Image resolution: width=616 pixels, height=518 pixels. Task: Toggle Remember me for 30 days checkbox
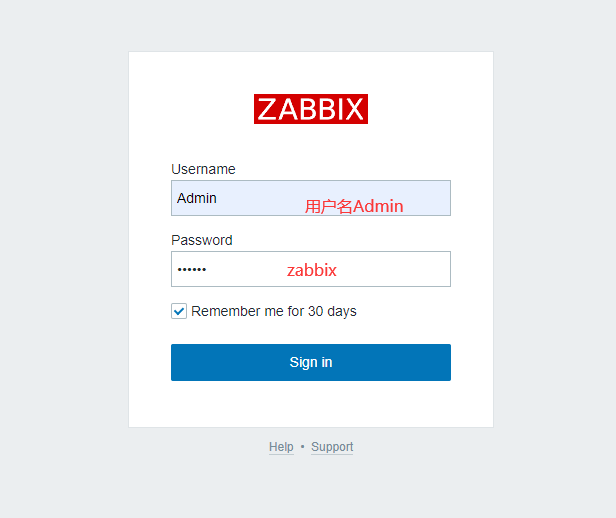pos(179,311)
